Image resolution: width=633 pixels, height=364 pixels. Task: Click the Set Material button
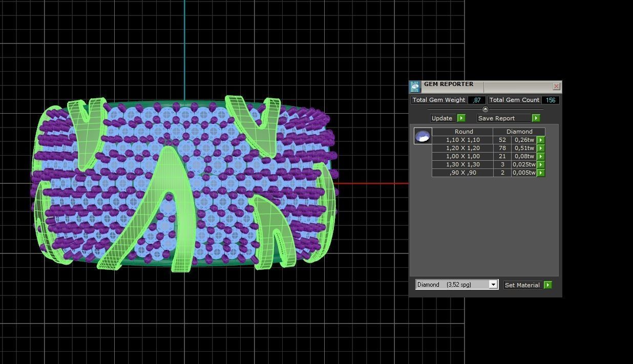[522, 285]
